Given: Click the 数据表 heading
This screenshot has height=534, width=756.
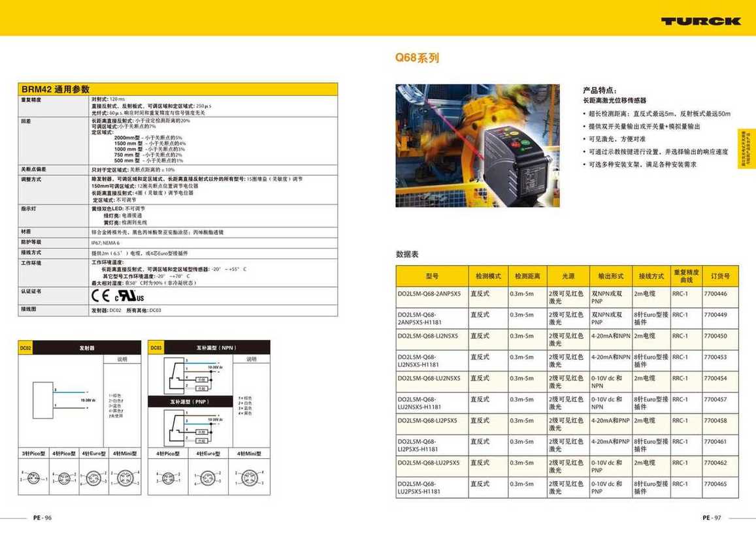Looking at the screenshot, I should pyautogui.click(x=407, y=254).
